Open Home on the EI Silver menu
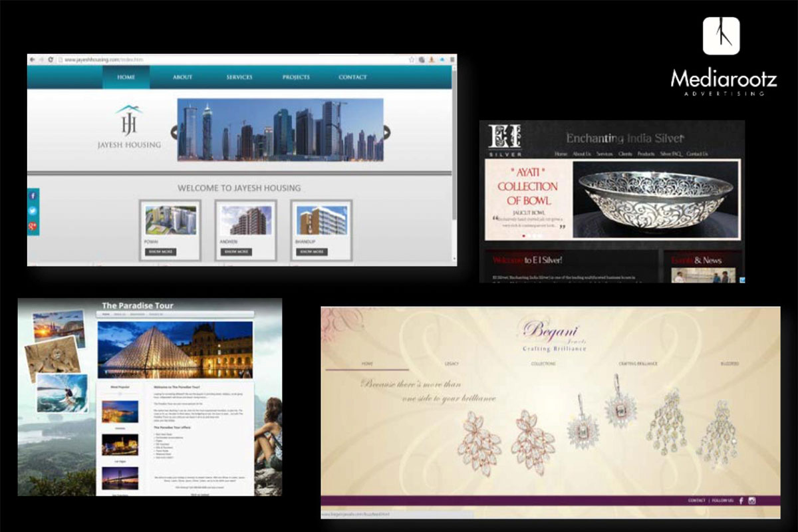798x532 pixels. 561,154
